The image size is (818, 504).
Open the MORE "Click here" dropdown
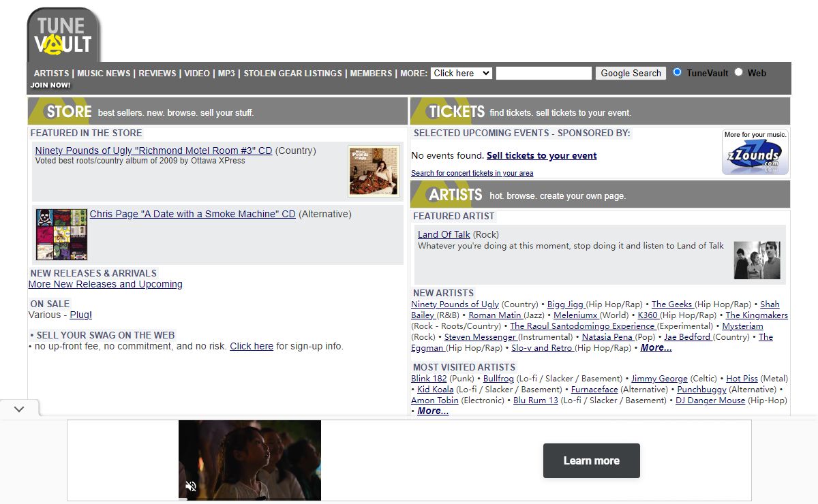461,73
